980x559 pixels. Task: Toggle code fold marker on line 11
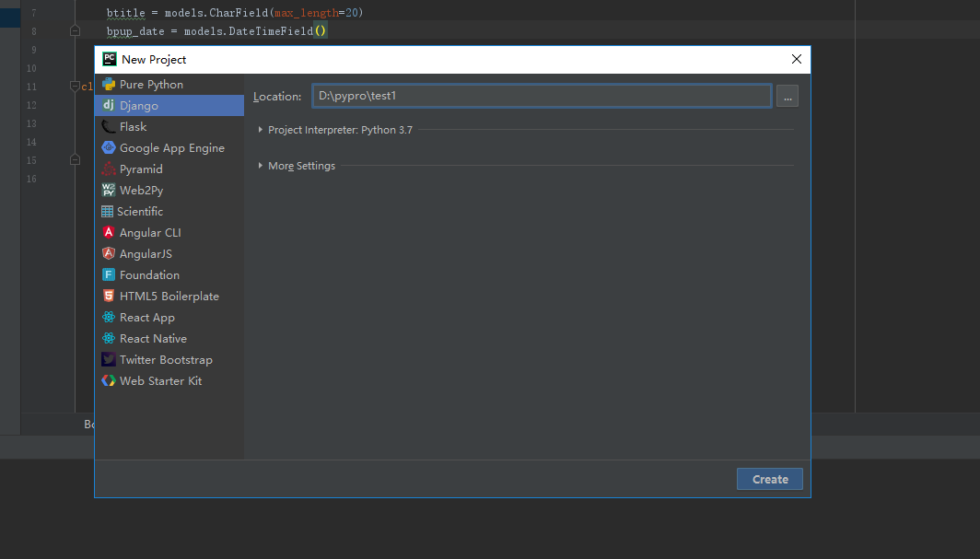[x=75, y=87]
